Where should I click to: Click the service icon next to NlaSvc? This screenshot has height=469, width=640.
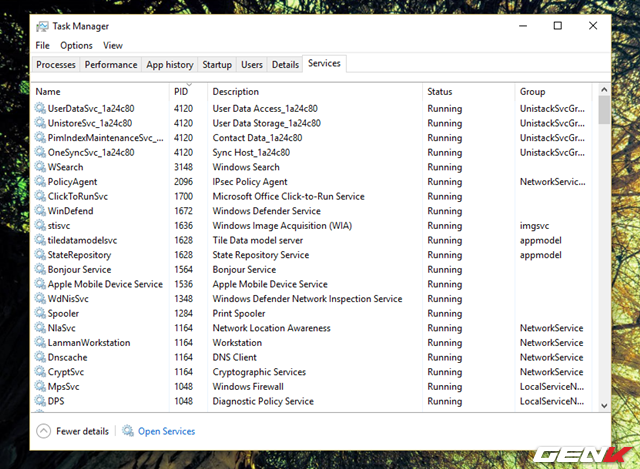[40, 328]
